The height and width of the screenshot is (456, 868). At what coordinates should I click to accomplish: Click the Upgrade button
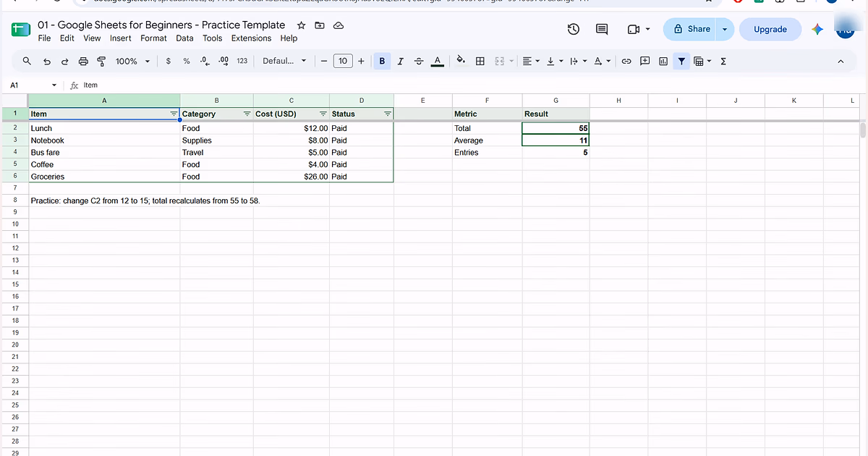[x=770, y=29]
